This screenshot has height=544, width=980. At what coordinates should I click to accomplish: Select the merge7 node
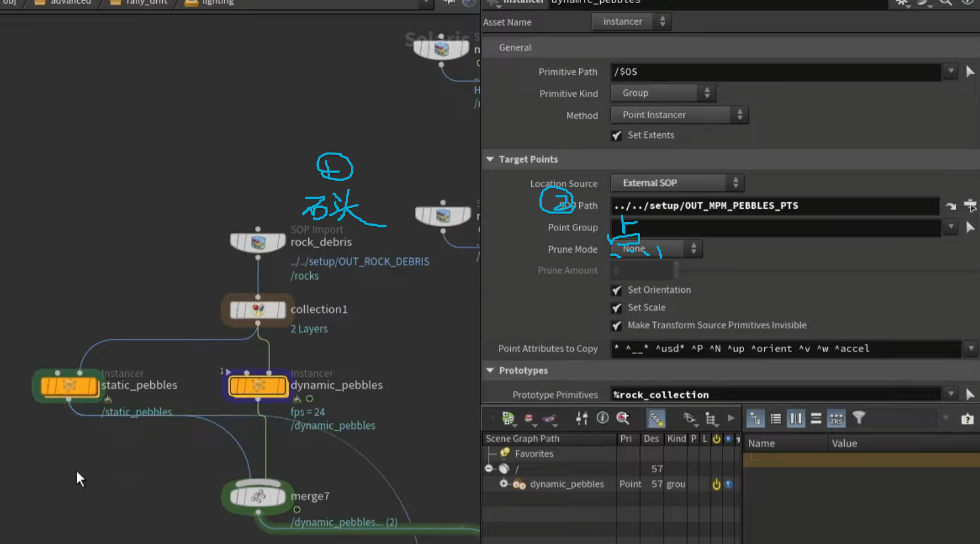click(257, 497)
